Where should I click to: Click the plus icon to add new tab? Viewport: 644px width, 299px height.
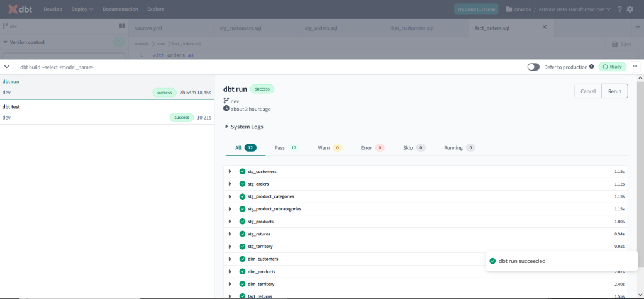click(x=637, y=27)
